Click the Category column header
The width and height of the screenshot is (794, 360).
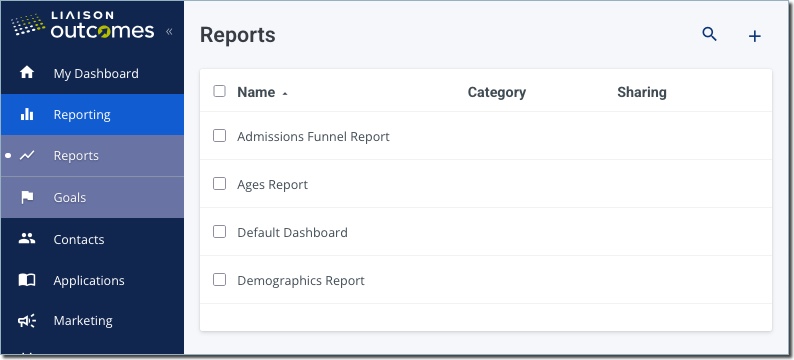pos(497,92)
